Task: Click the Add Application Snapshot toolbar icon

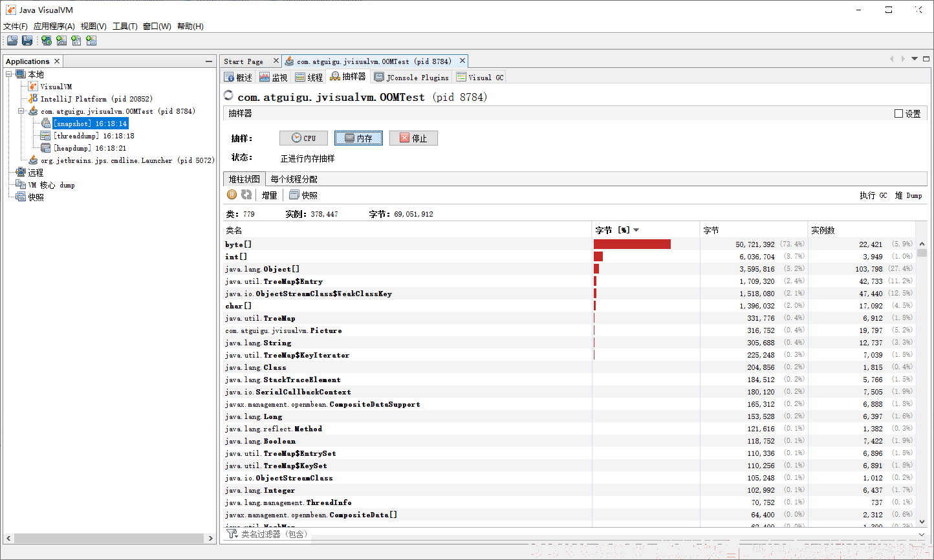Action: point(91,40)
